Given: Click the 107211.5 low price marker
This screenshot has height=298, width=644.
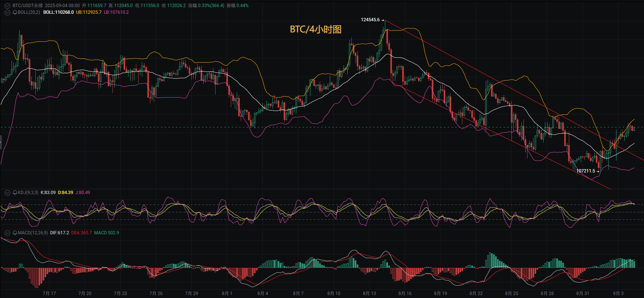Looking at the screenshot, I should point(586,171).
